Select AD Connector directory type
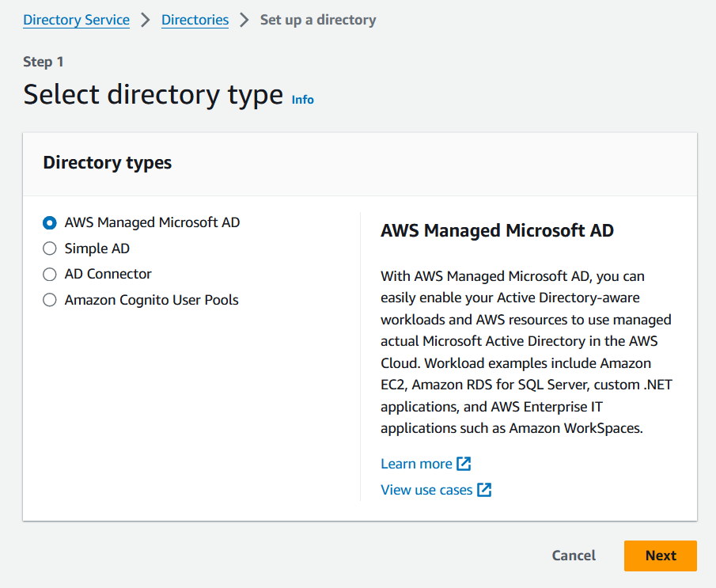 tap(50, 275)
